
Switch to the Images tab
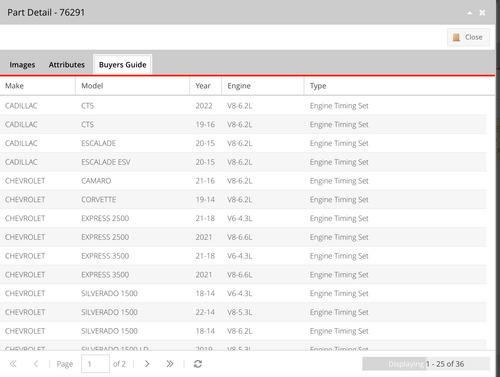tap(22, 65)
